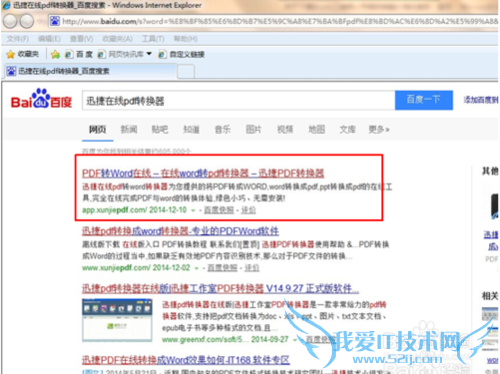Screen dimensions: 500x374
Task: Click the app.xunjiepdf.com result URL
Action: (114, 210)
